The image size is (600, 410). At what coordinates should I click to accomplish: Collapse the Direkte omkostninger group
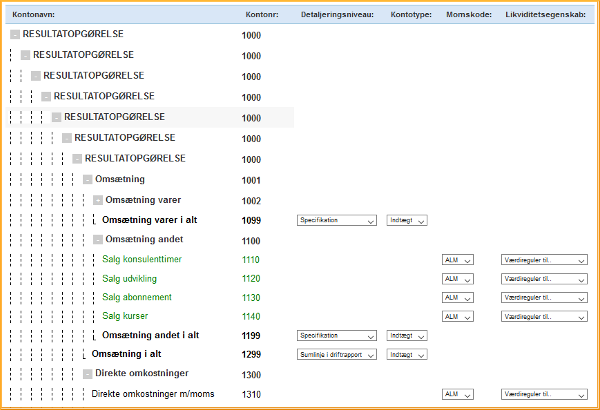88,374
